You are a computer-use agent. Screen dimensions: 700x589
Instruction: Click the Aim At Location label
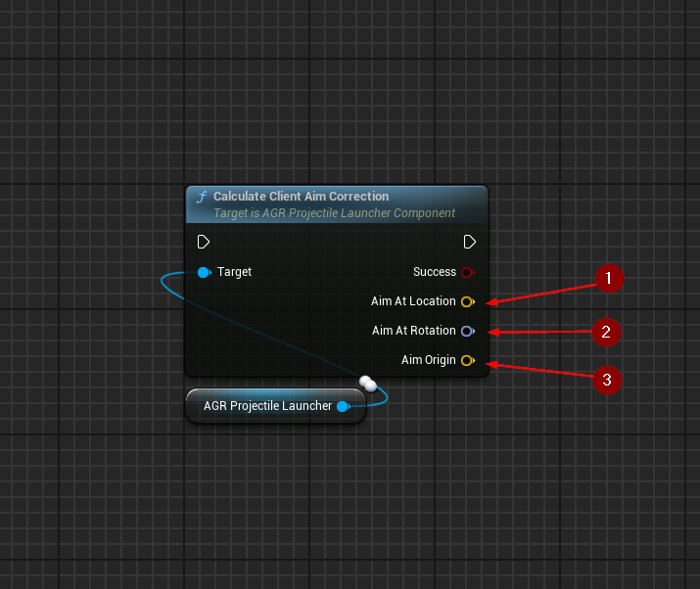point(413,301)
